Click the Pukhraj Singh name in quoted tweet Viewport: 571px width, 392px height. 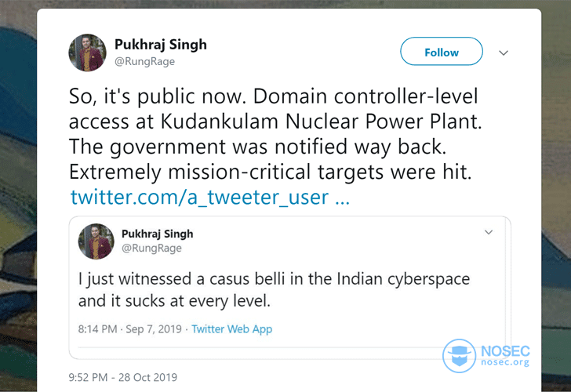click(x=158, y=234)
